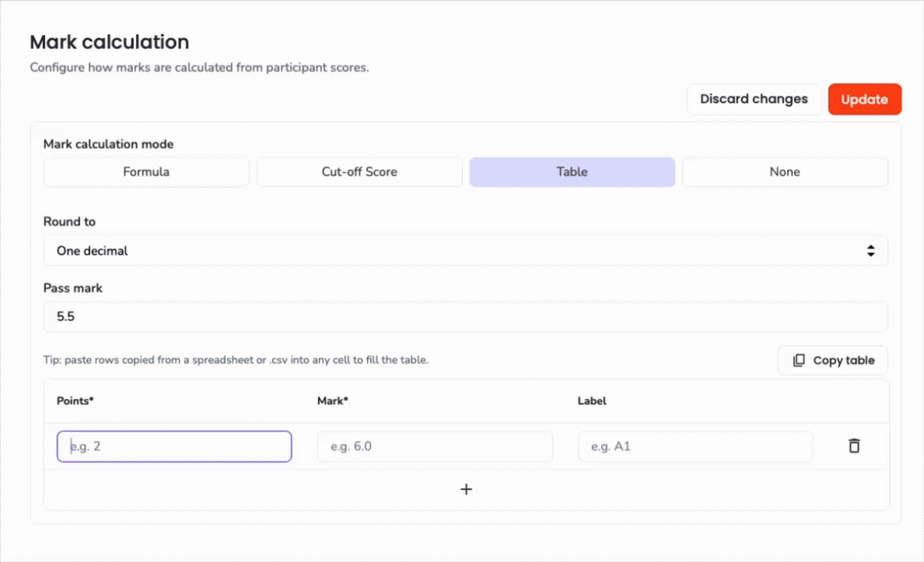Select Cut-off Score calculation mode
Screen dimensions: 924x562
pos(359,172)
